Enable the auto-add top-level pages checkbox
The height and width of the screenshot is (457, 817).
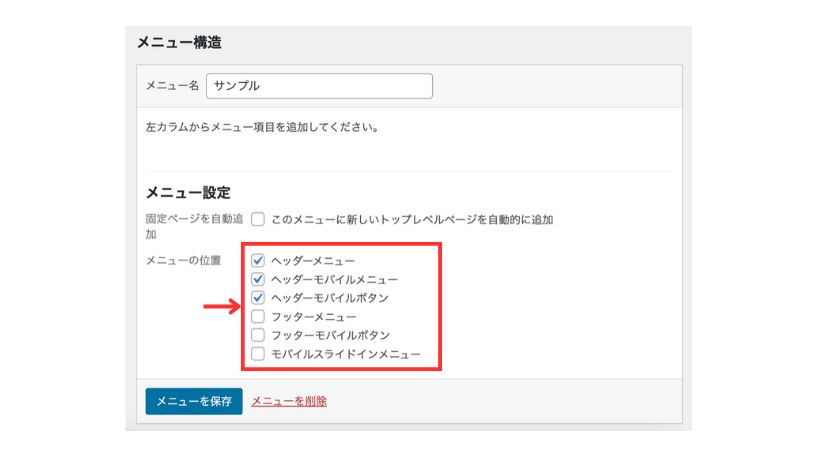258,219
